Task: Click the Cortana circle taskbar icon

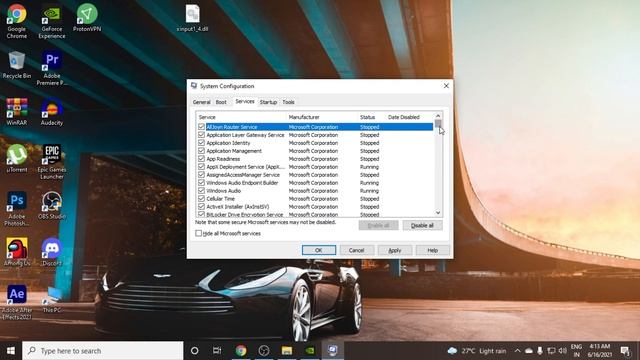Action: [195, 351]
